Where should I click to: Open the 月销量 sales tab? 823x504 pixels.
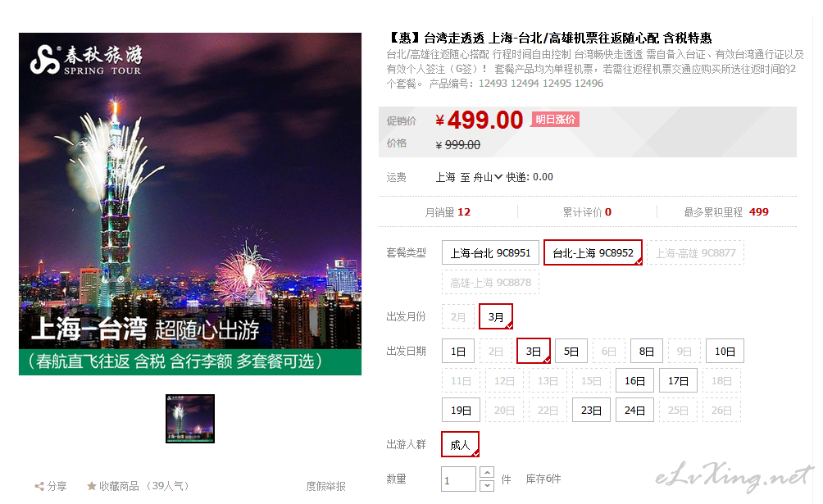click(x=448, y=212)
